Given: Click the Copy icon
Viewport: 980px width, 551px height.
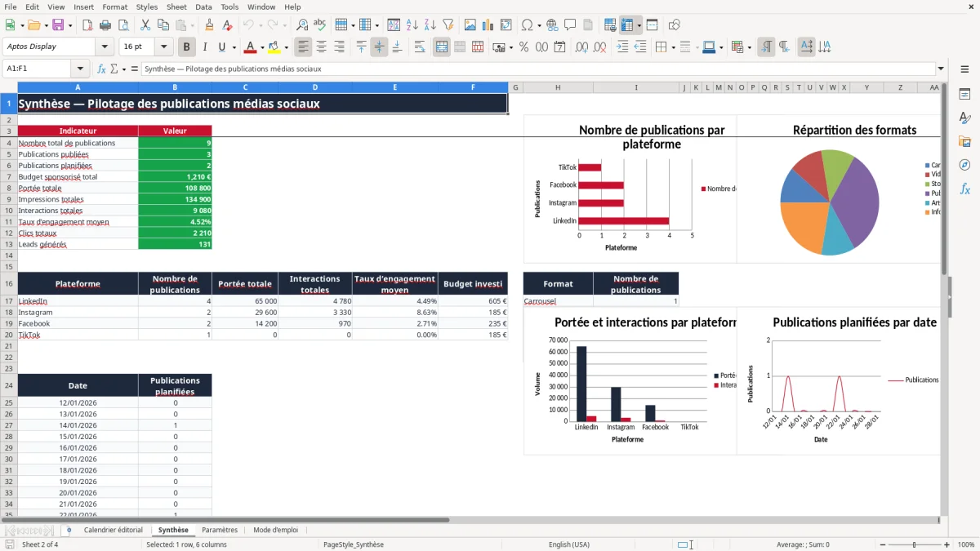Looking at the screenshot, I should coord(163,25).
